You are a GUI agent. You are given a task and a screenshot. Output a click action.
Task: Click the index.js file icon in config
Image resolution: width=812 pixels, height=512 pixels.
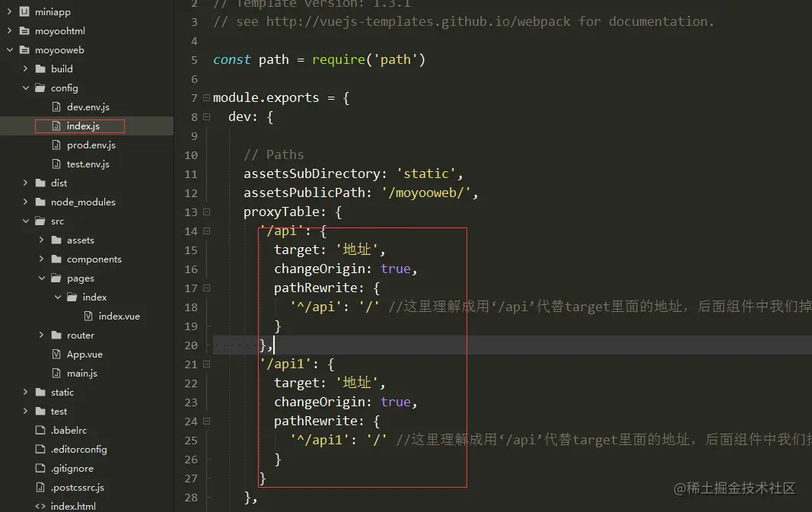point(56,126)
